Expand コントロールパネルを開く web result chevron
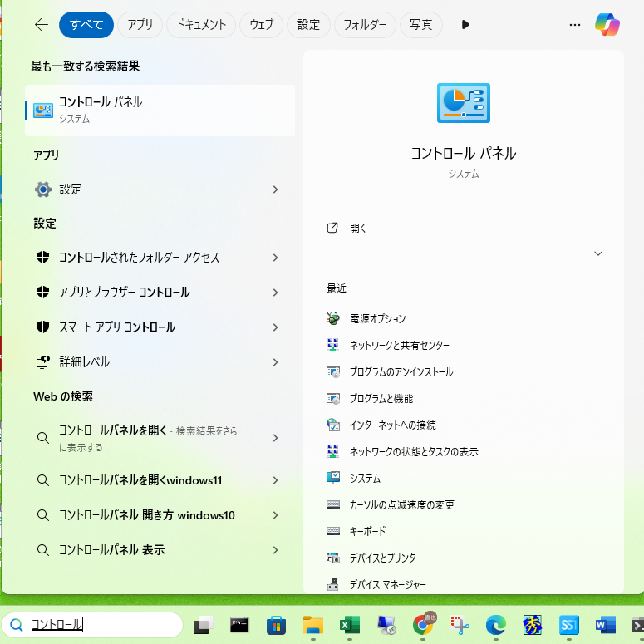 [275, 438]
